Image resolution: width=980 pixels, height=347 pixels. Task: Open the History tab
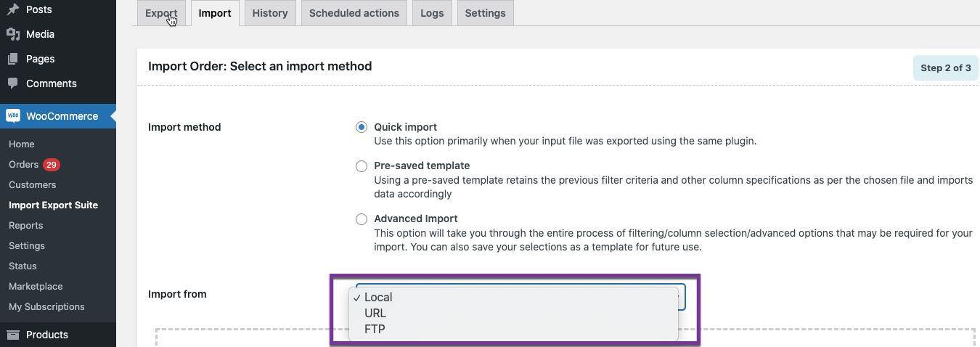270,13
